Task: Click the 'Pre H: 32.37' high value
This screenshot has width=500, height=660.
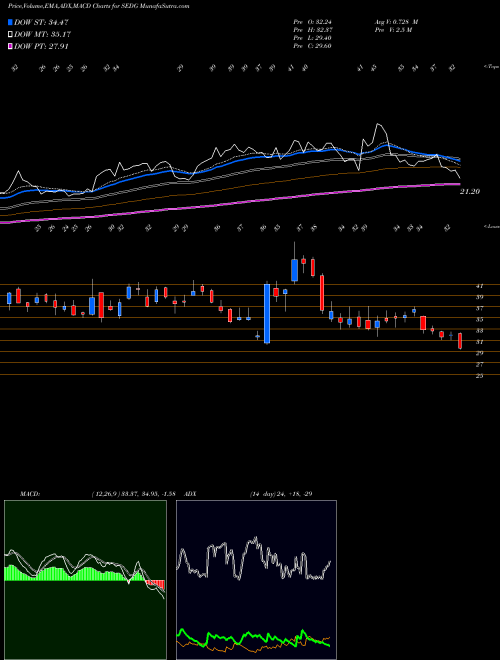Action: [312, 30]
